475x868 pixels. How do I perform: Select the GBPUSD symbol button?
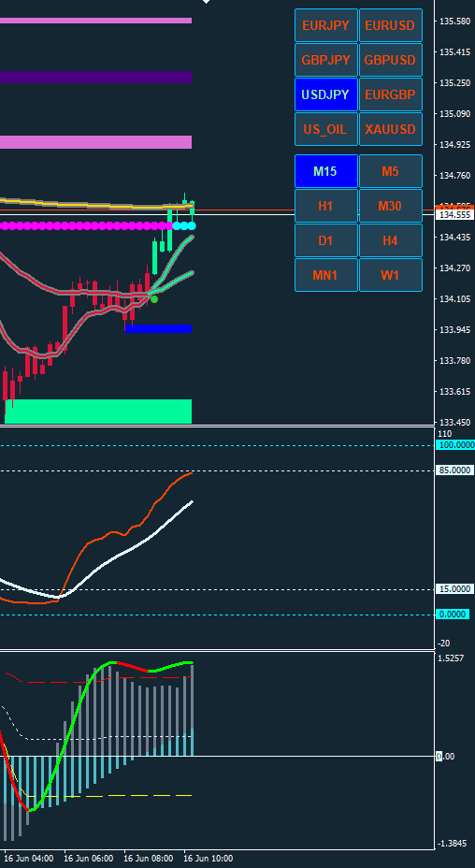390,60
